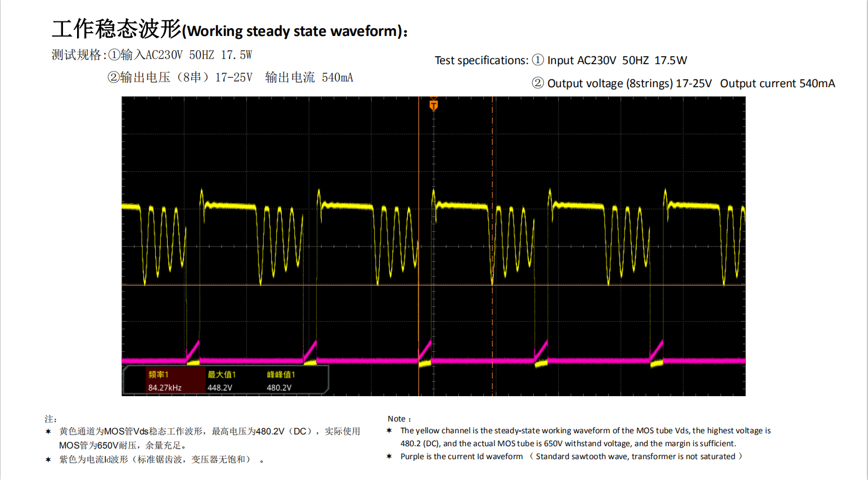The image size is (868, 480).
Task: Click the orange trigger T marker
Action: click(x=433, y=105)
